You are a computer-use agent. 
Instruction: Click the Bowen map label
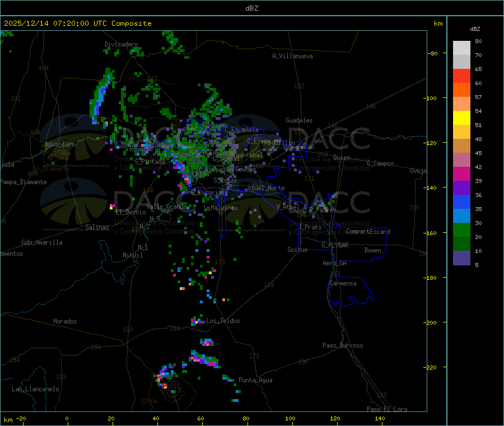(x=372, y=250)
